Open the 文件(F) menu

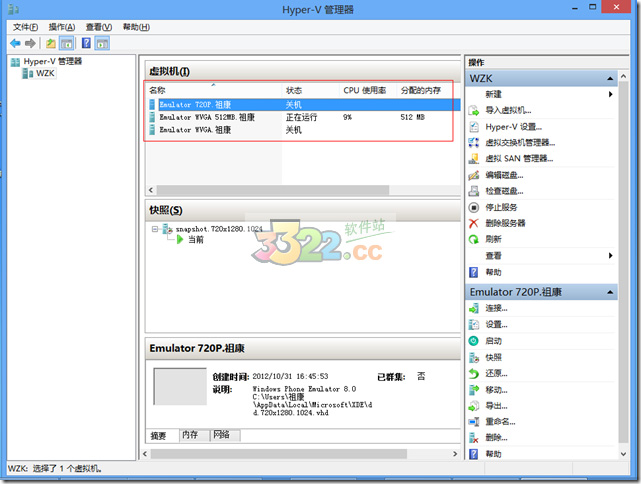(25, 27)
